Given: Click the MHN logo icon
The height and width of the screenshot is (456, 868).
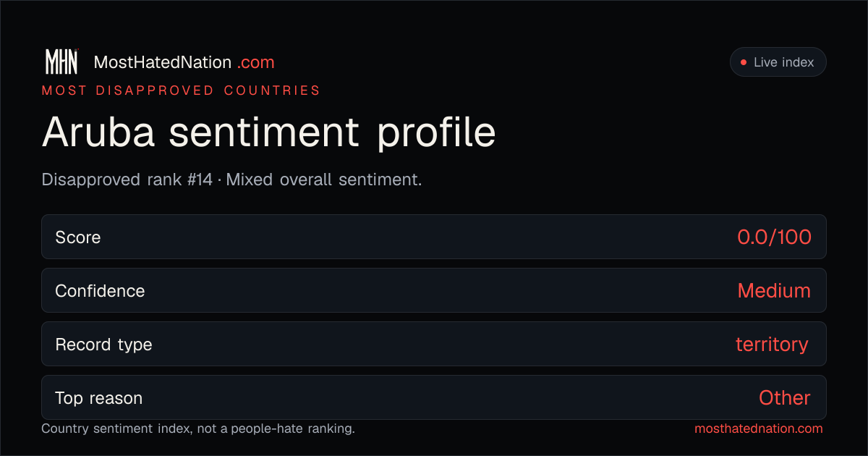Looking at the screenshot, I should [61, 62].
